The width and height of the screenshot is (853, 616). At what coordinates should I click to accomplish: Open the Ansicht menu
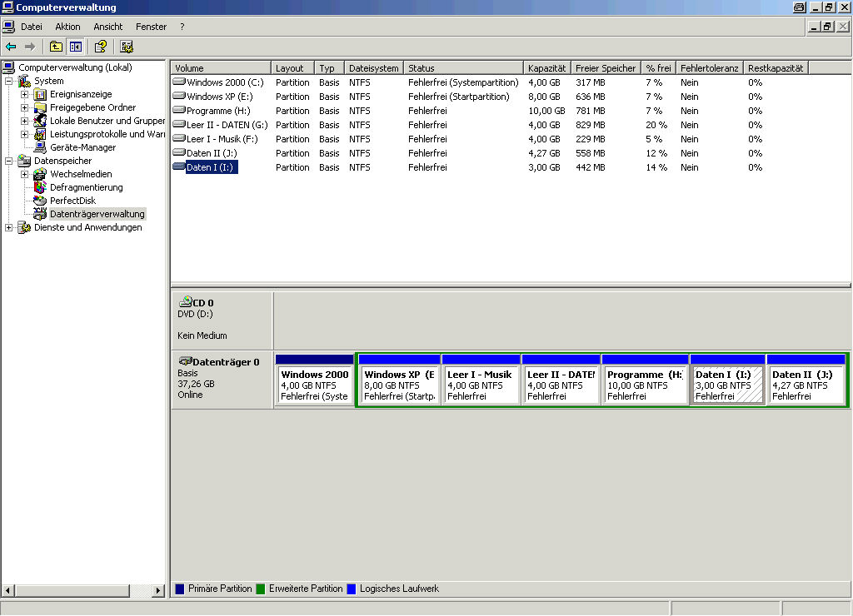[x=108, y=27]
